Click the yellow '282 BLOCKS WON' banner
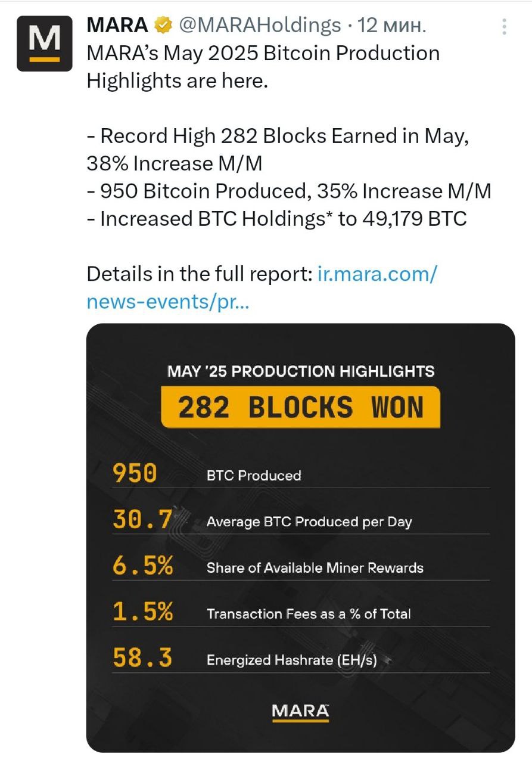This screenshot has width=532, height=763. (x=300, y=407)
